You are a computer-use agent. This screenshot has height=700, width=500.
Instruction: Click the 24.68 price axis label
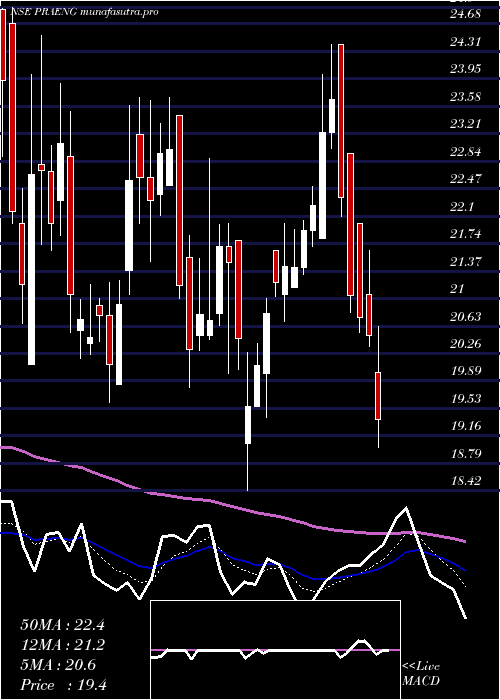pyautogui.click(x=465, y=14)
